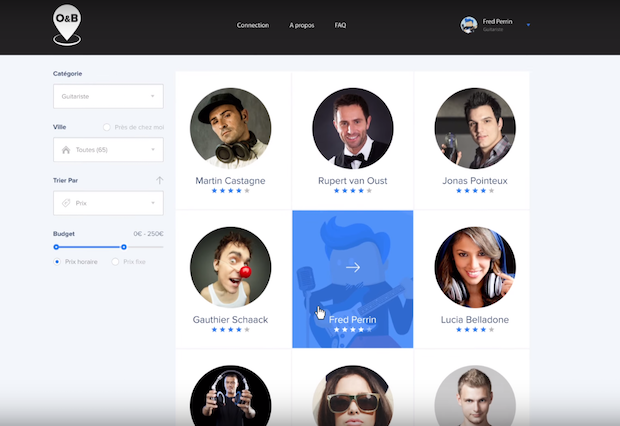Open Jonas Pointeux's profile photo

point(475,128)
